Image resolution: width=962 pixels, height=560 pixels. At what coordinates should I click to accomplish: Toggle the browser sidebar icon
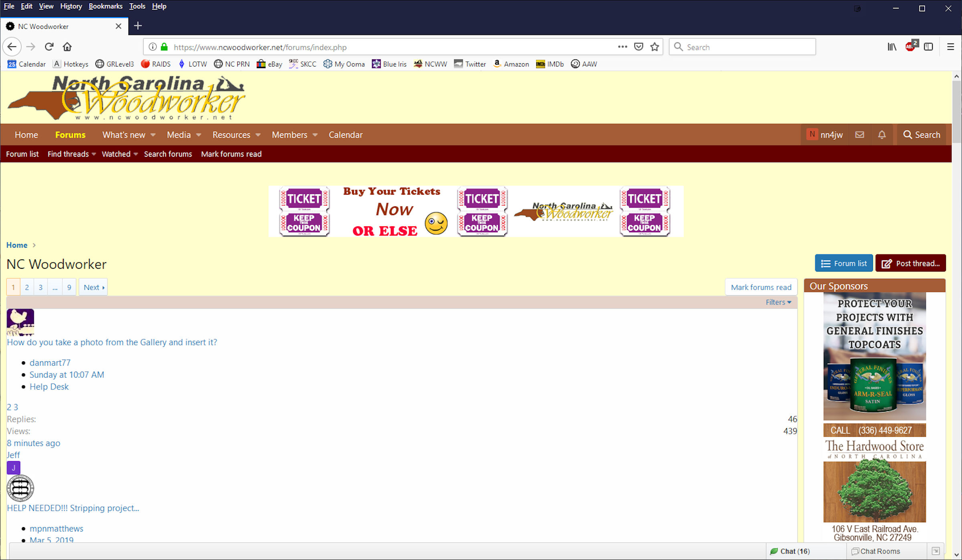(x=928, y=47)
